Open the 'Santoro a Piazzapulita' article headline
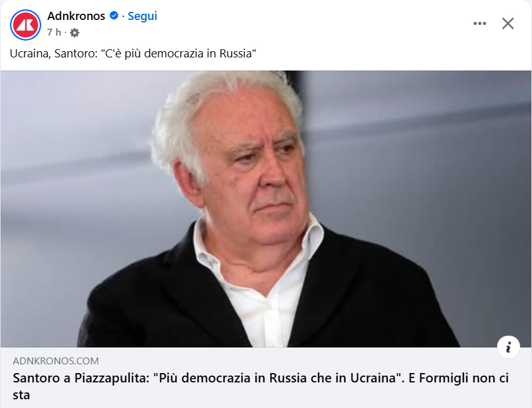Image resolution: width=532 pixels, height=408 pixels. [260, 386]
